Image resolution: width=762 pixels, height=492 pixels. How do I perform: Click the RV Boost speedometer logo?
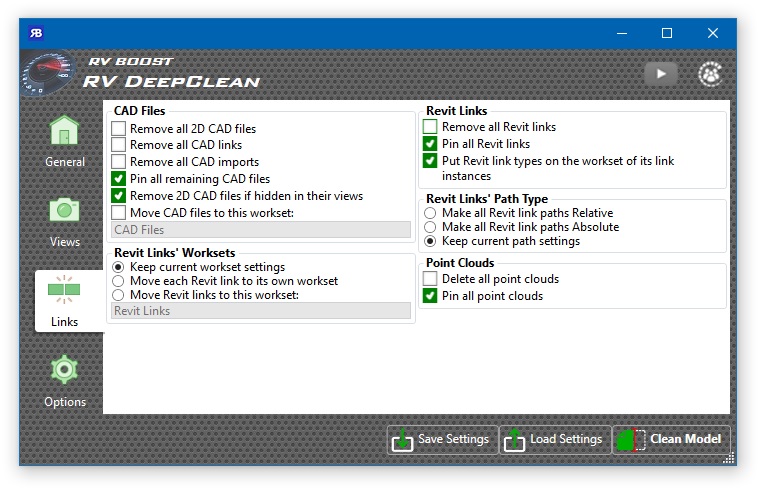tap(48, 73)
